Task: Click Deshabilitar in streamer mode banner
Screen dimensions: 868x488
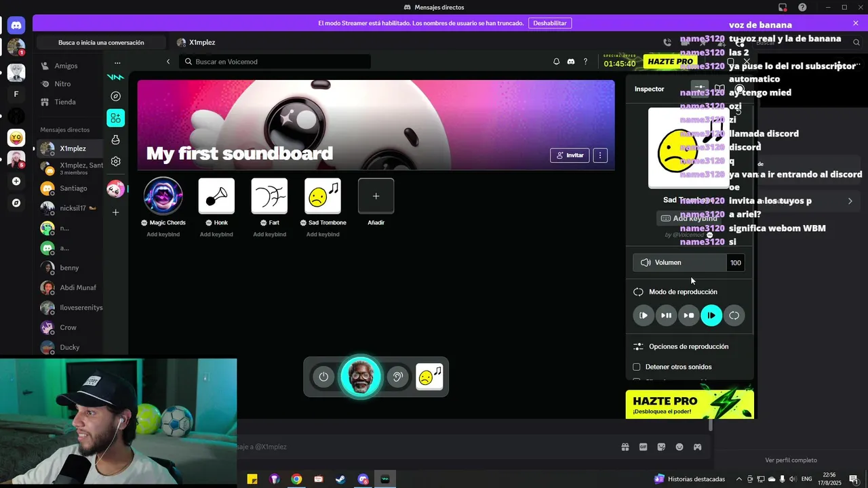Action: click(549, 23)
